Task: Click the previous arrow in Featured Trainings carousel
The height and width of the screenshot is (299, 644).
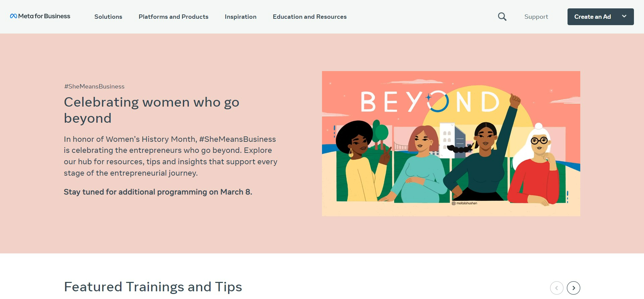Action: pyautogui.click(x=557, y=288)
